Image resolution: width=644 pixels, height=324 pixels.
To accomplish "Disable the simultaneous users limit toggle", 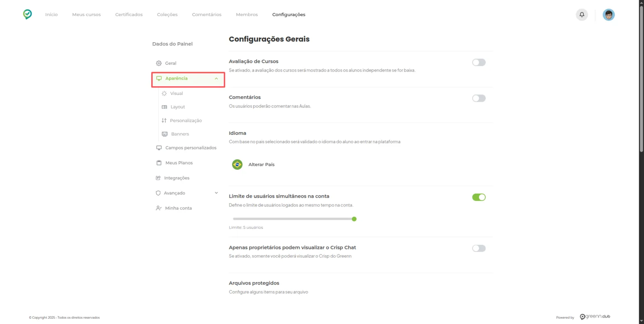I will click(479, 197).
